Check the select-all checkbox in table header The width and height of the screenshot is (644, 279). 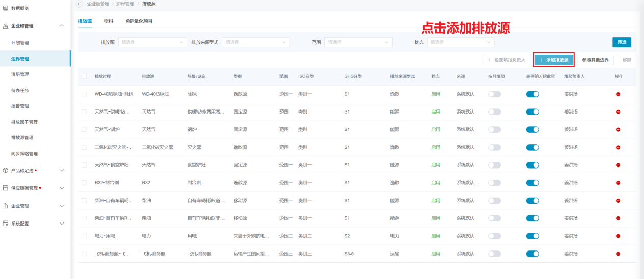[84, 76]
